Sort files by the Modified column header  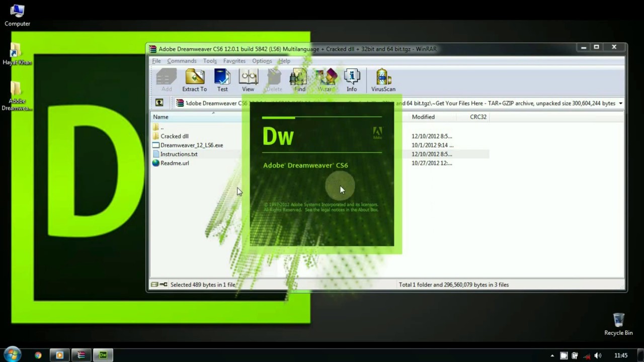coord(433,117)
